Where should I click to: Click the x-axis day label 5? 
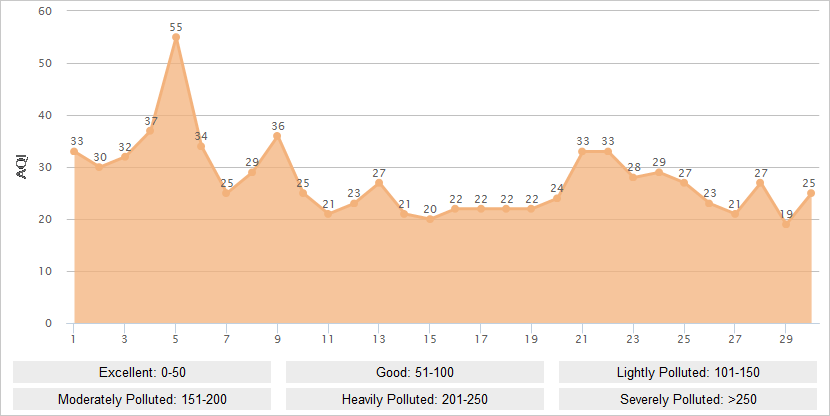click(x=176, y=339)
